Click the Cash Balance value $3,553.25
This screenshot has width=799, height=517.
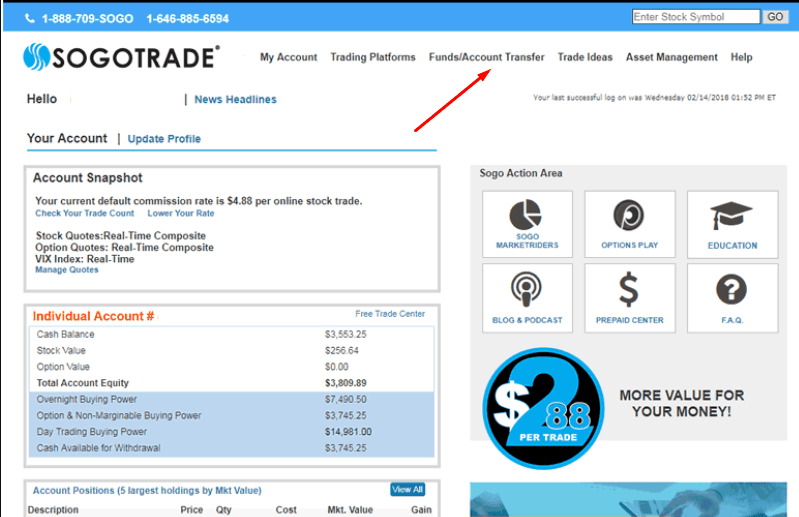[345, 334]
